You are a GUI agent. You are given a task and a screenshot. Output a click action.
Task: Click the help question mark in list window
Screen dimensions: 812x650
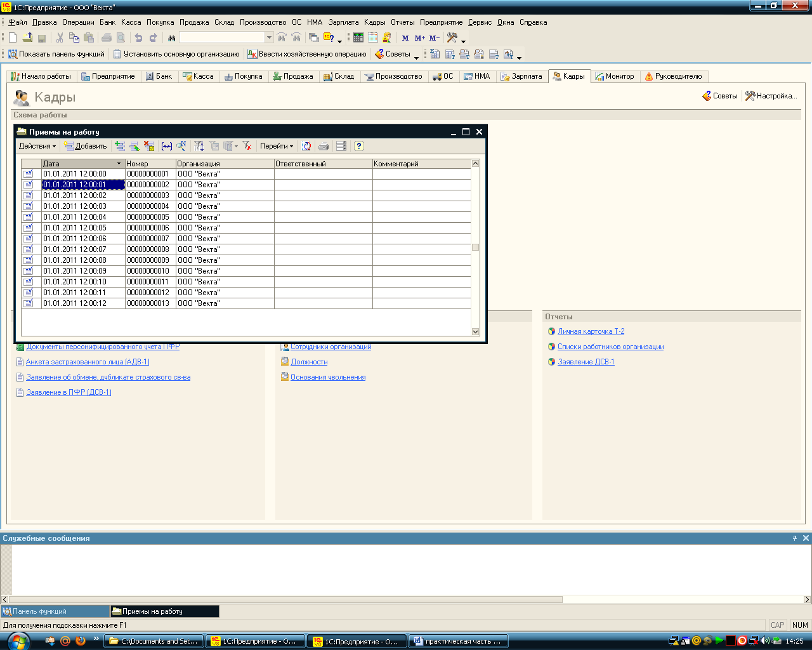pos(359,146)
